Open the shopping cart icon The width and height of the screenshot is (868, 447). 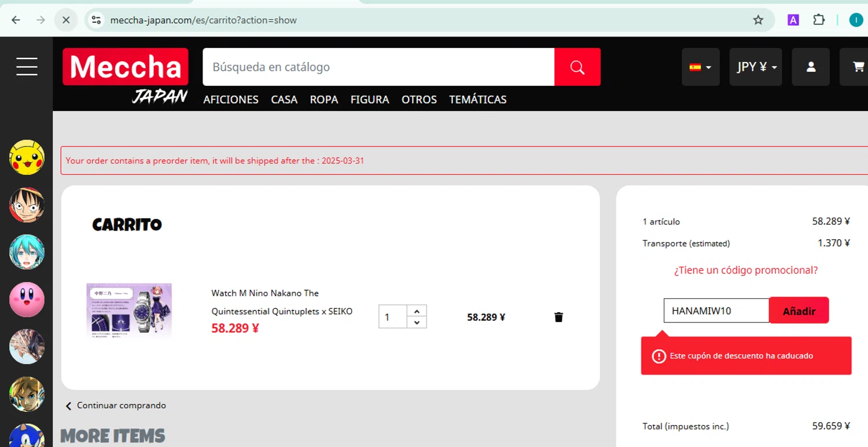858,67
